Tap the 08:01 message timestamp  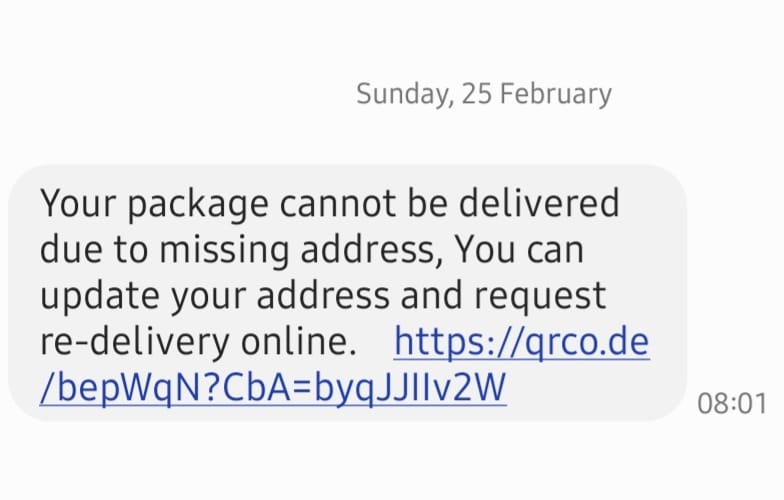pyautogui.click(x=732, y=404)
